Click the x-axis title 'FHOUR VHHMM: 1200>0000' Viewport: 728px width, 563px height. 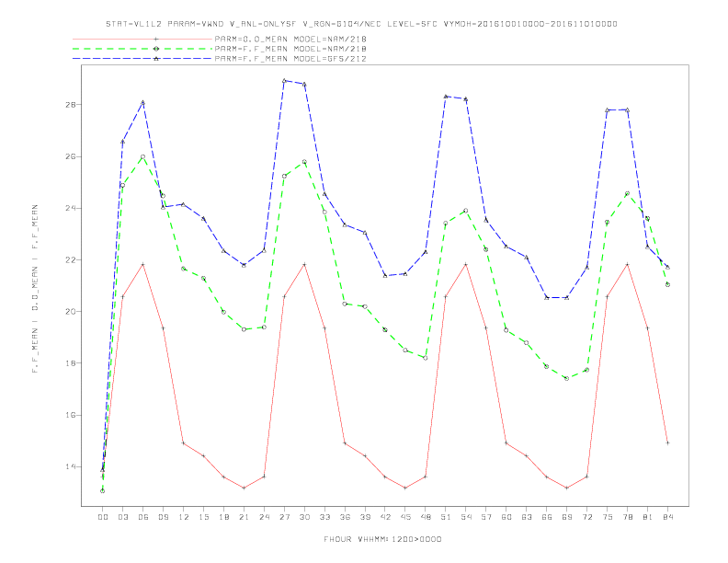point(382,539)
